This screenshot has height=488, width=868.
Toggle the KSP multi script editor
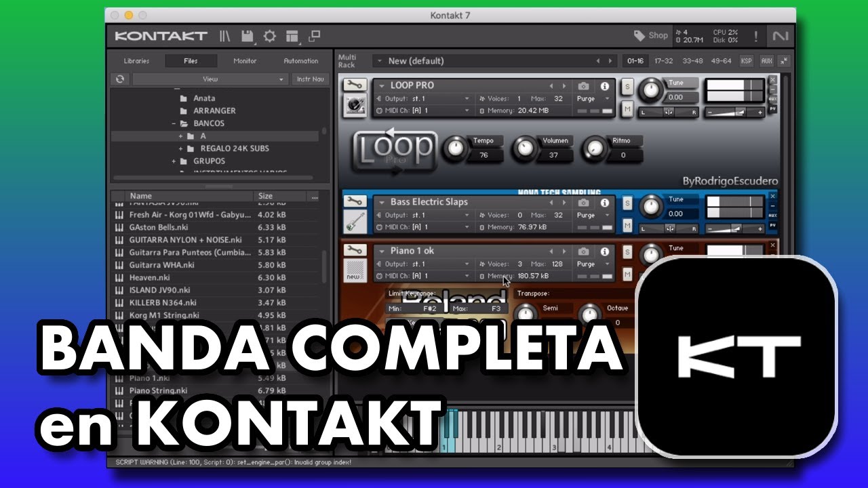pos(747,61)
